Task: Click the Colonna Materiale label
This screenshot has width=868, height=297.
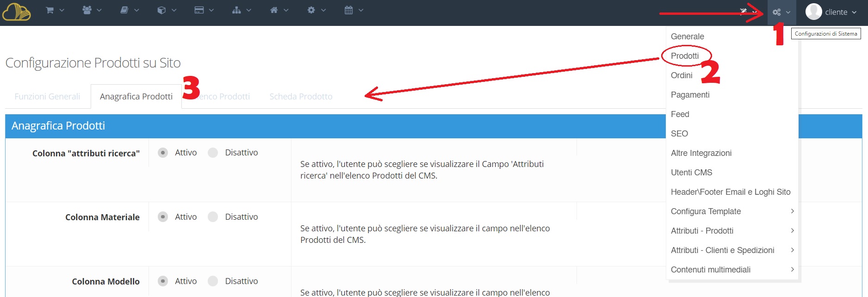Action: [102, 217]
